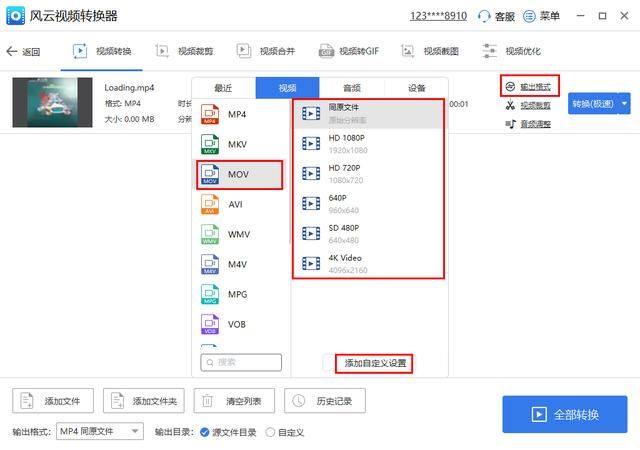Click 添加自定义设置 button
This screenshot has height=450, width=640.
tap(374, 363)
